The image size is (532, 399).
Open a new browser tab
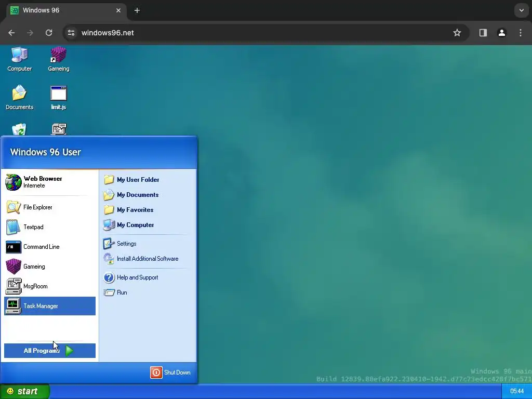pos(137,10)
